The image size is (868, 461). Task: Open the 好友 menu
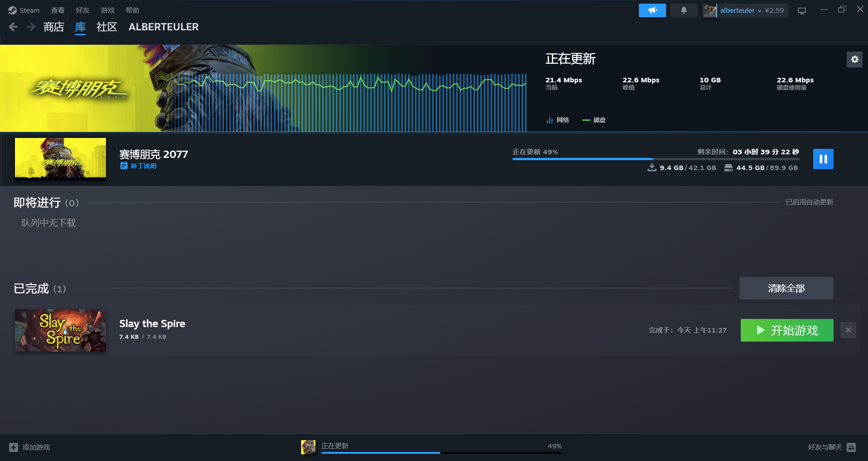tap(82, 10)
